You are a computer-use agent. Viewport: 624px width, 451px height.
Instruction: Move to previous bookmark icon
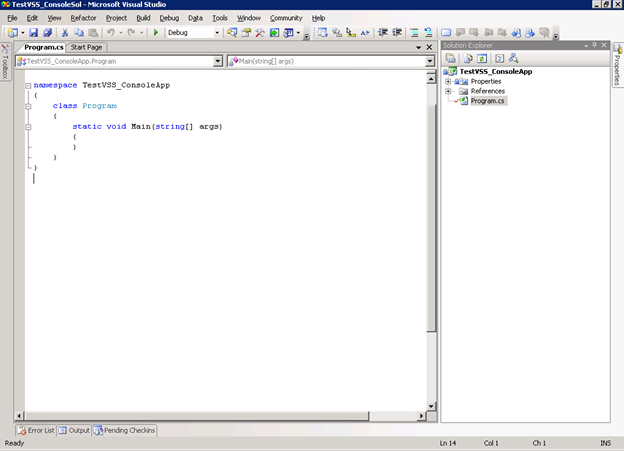click(x=460, y=33)
